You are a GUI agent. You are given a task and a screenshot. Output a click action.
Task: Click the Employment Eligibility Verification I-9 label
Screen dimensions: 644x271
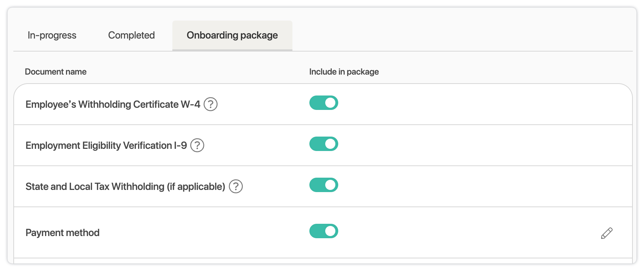[106, 146]
